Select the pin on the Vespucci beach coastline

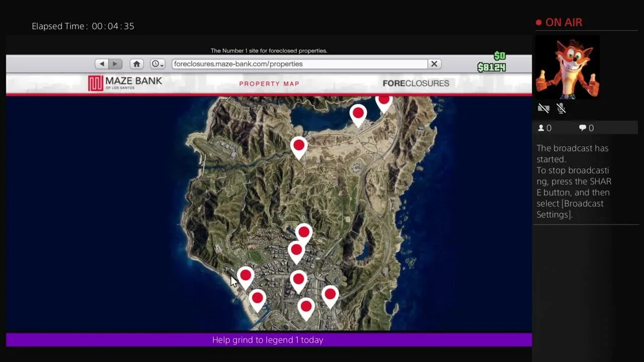[x=257, y=300]
